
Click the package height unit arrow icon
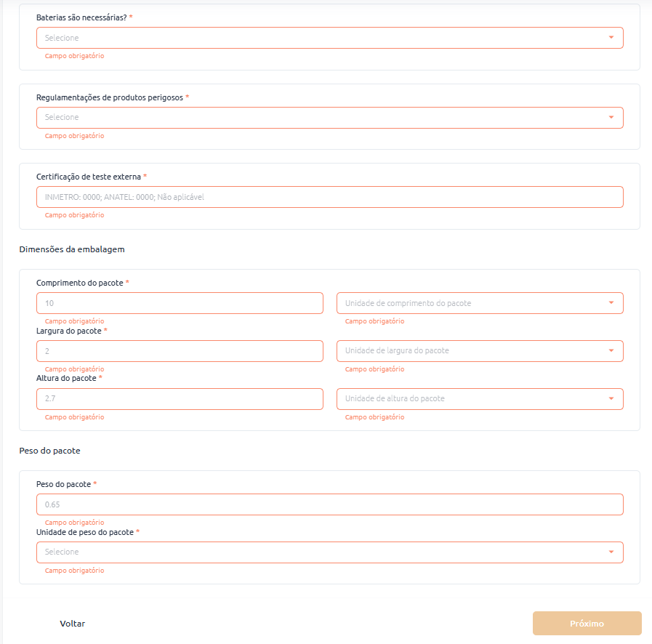tap(611, 399)
